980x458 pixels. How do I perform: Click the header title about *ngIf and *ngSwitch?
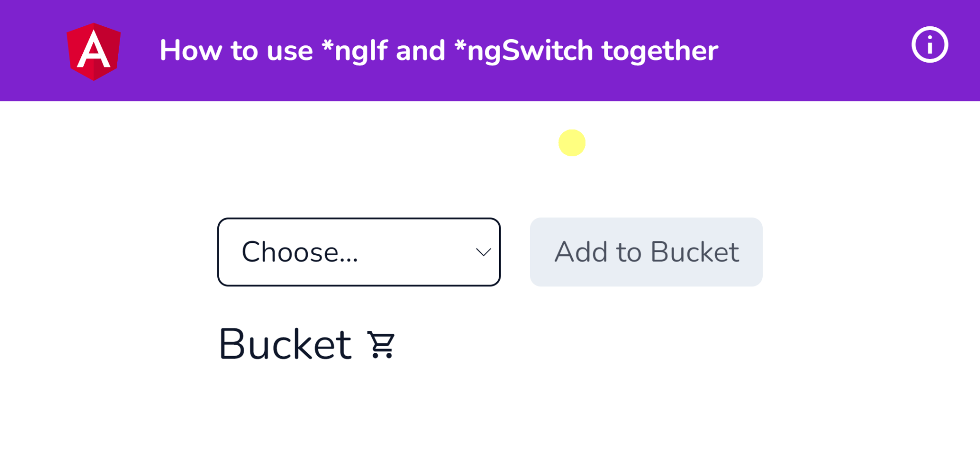point(439,51)
